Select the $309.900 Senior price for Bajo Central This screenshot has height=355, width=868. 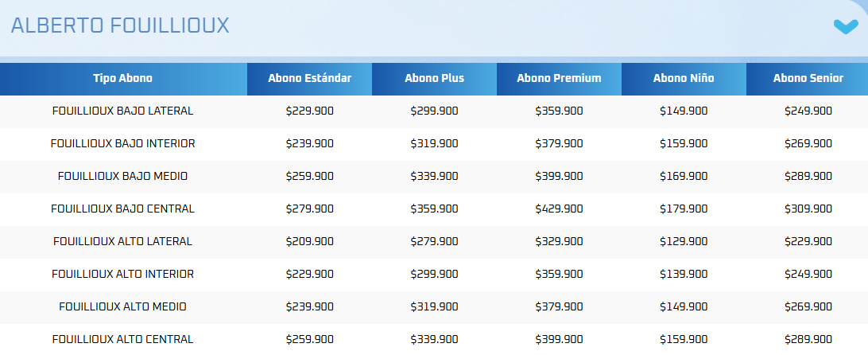pyautogui.click(x=808, y=209)
